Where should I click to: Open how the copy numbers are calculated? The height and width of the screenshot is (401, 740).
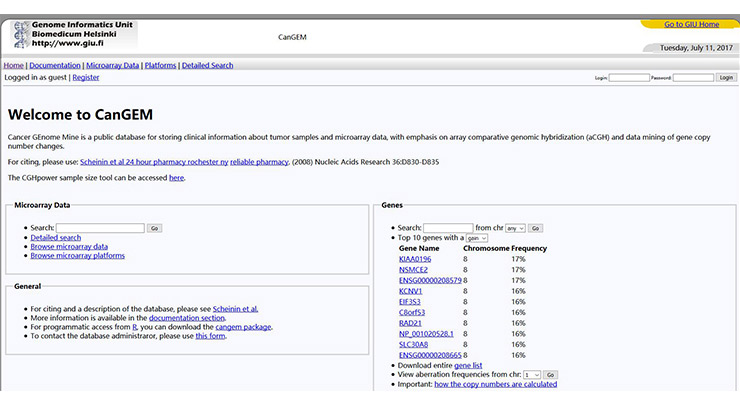496,384
